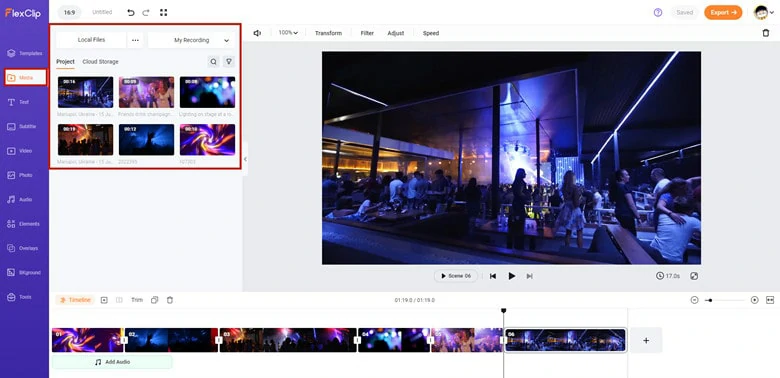Switch to the Cloud Storage tab

100,62
